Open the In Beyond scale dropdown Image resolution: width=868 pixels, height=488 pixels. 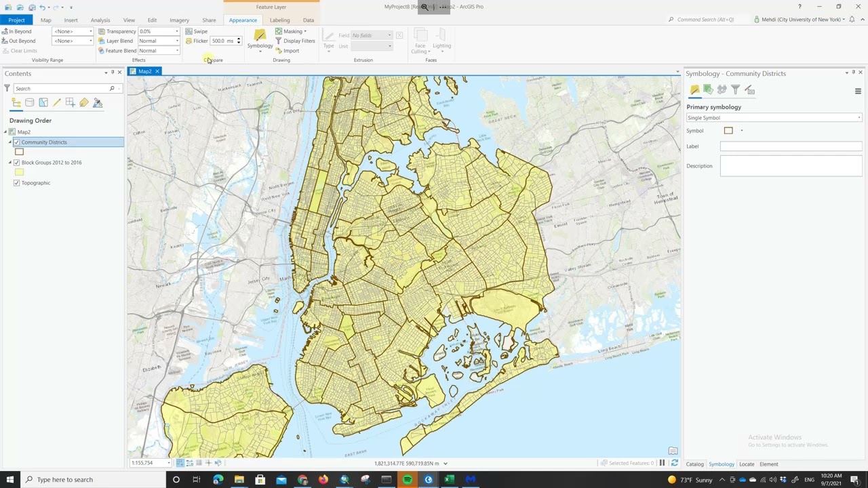(x=73, y=31)
